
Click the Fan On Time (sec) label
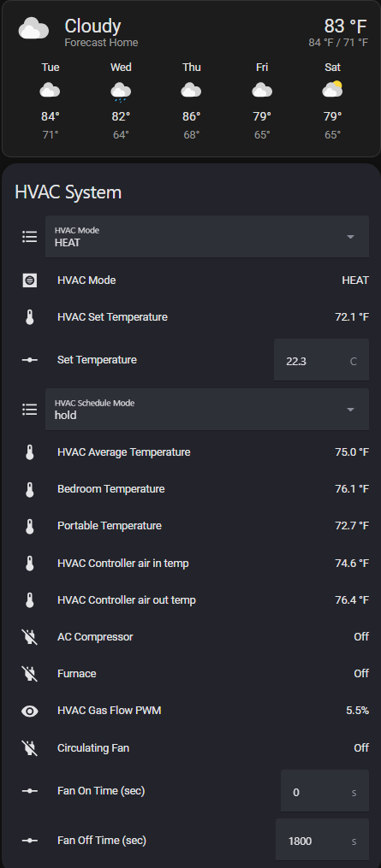pos(101,791)
